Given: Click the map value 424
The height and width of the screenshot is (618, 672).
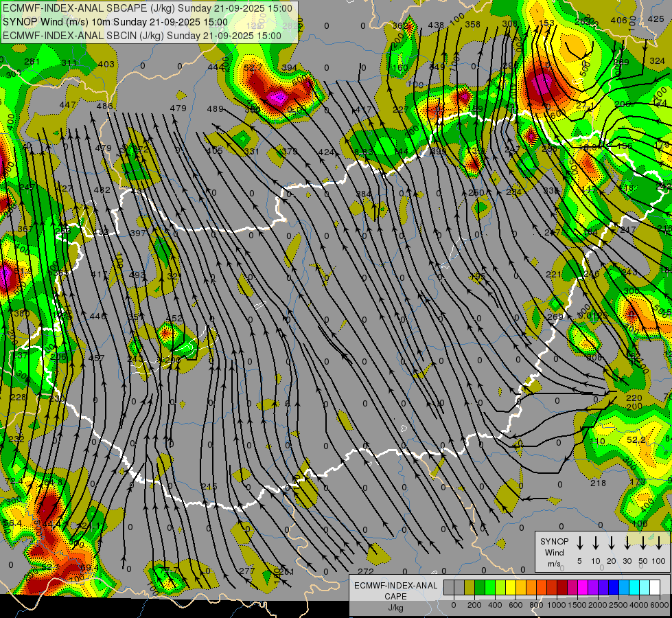Looking at the screenshot, I should pos(326,152).
